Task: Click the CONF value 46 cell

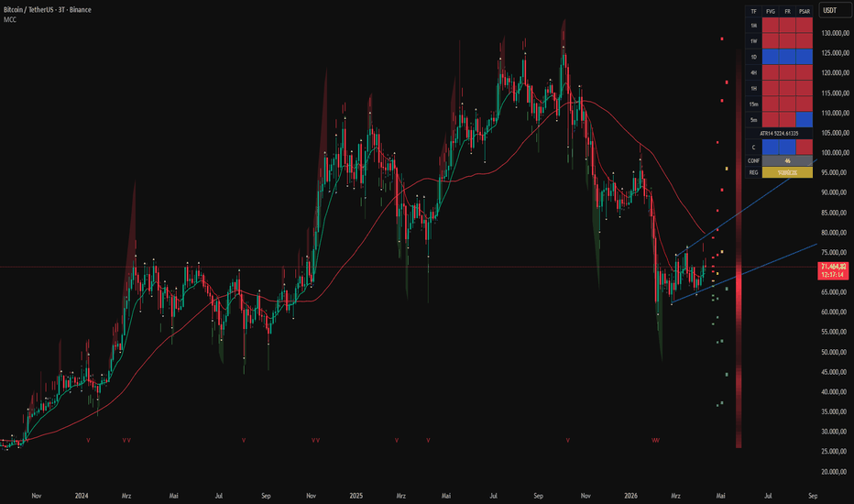Action: (787, 160)
